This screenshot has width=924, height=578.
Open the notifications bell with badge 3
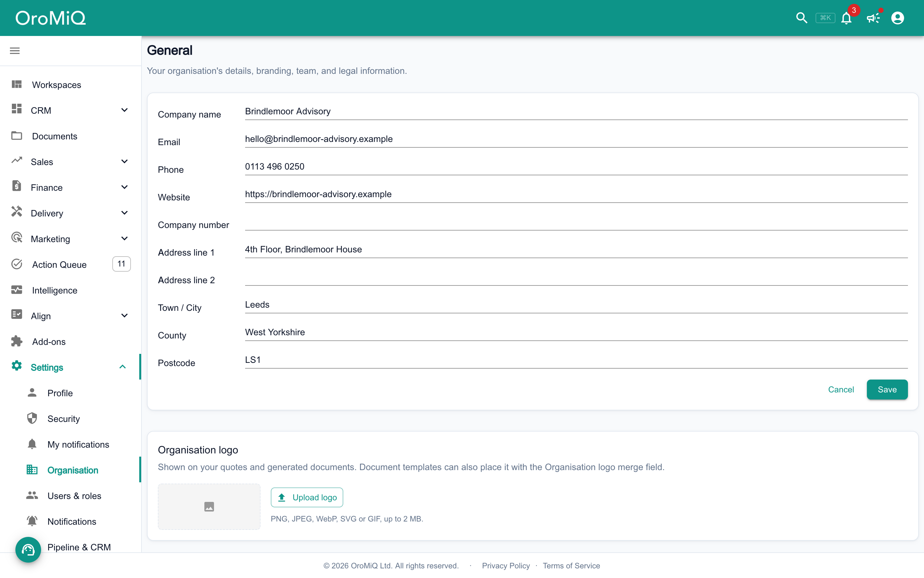(846, 18)
